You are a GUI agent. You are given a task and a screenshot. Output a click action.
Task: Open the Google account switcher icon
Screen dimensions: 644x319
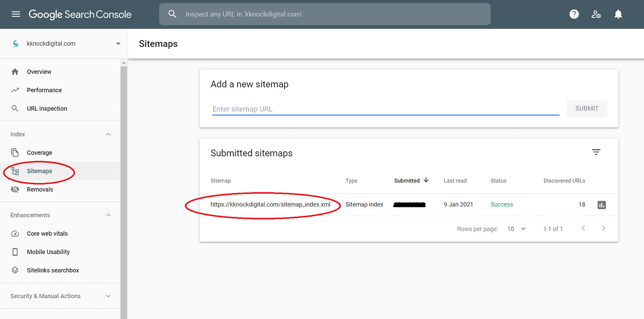(x=596, y=14)
